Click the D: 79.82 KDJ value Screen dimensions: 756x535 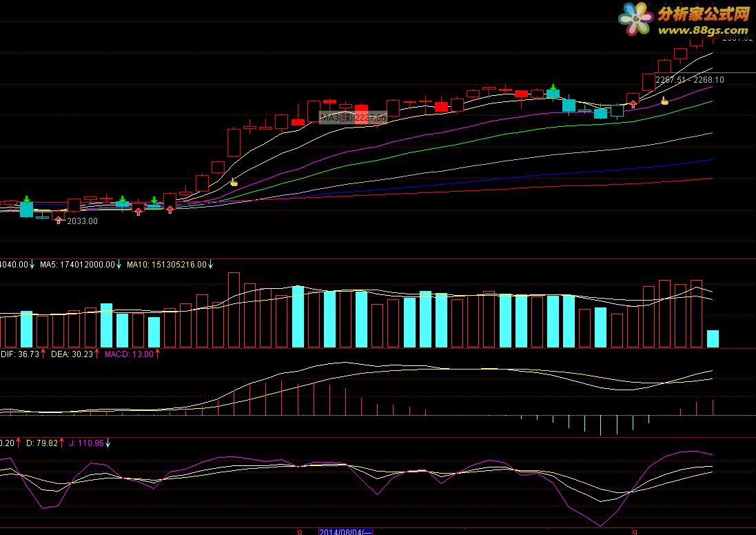41,443
